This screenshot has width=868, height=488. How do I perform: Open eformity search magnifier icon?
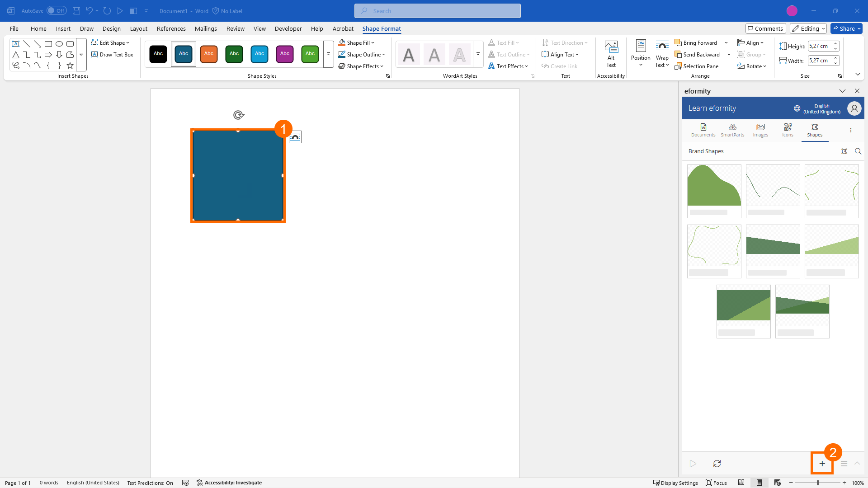(858, 151)
